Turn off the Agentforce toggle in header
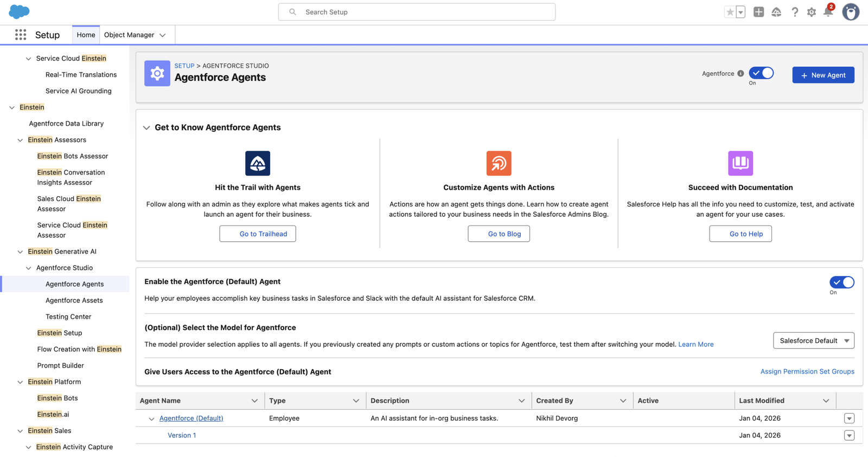Viewport: 868px width, 457px height. 761,73
